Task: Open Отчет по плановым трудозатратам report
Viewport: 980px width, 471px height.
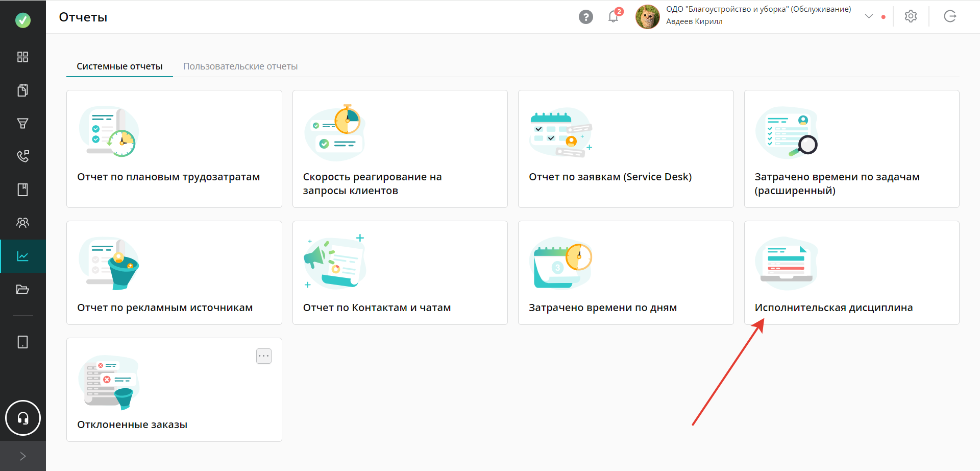Action: pyautogui.click(x=174, y=149)
